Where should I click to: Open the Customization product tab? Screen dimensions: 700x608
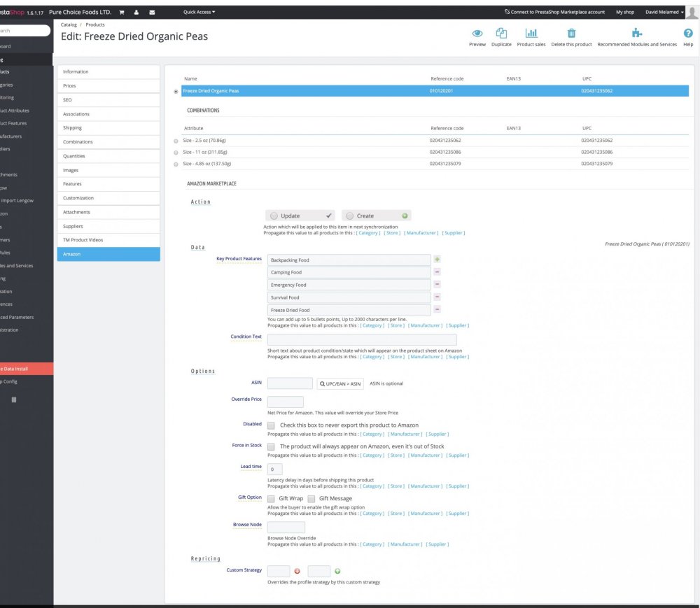coord(108,198)
